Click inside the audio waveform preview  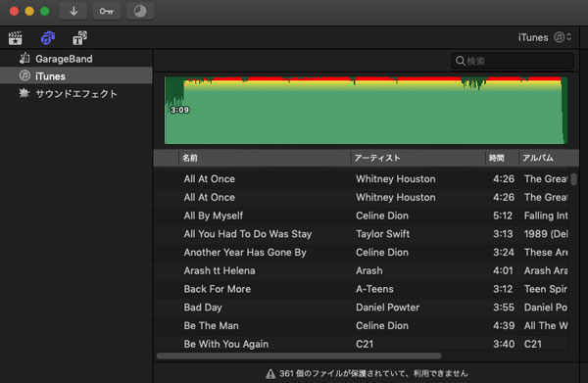click(x=366, y=110)
